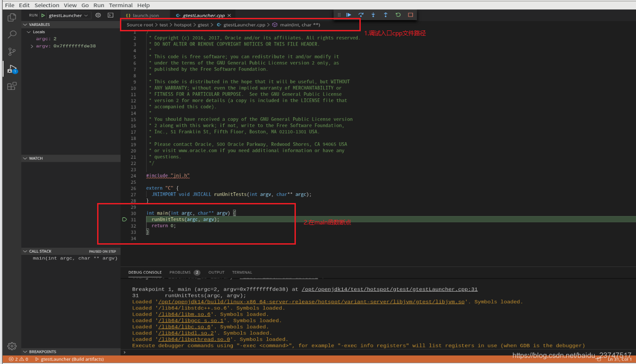Click 'Source root' breadcrumb
The height and width of the screenshot is (364, 636).
point(140,25)
